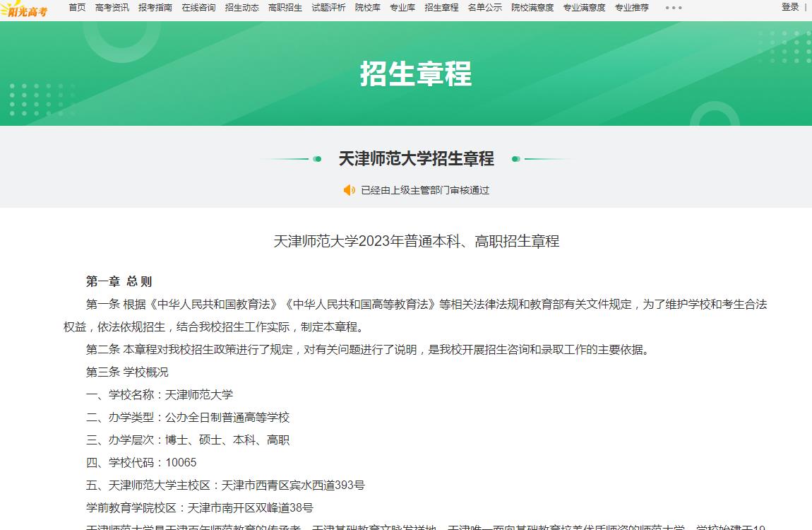The height and width of the screenshot is (530, 812).
Task: Click the 学校名称:天津师范大学 line
Action: (x=160, y=395)
